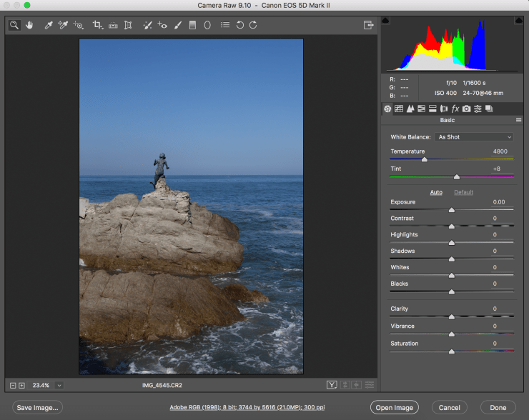Switch to the Effects (fx) tab
This screenshot has width=529, height=420.
tap(455, 109)
